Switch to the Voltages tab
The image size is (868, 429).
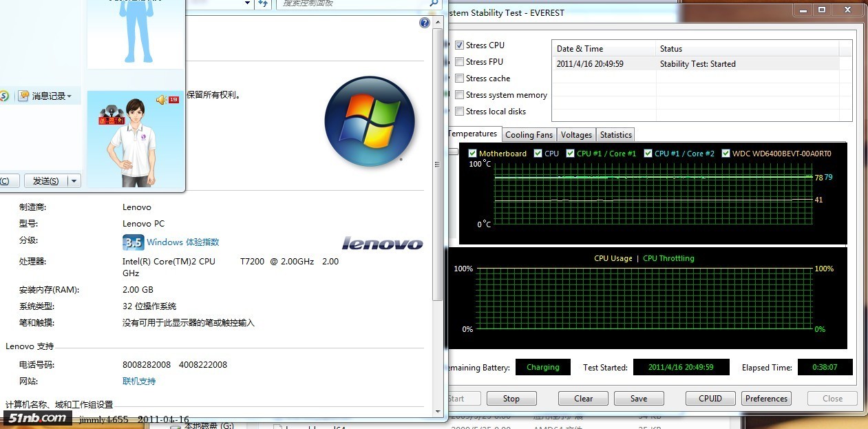click(576, 135)
